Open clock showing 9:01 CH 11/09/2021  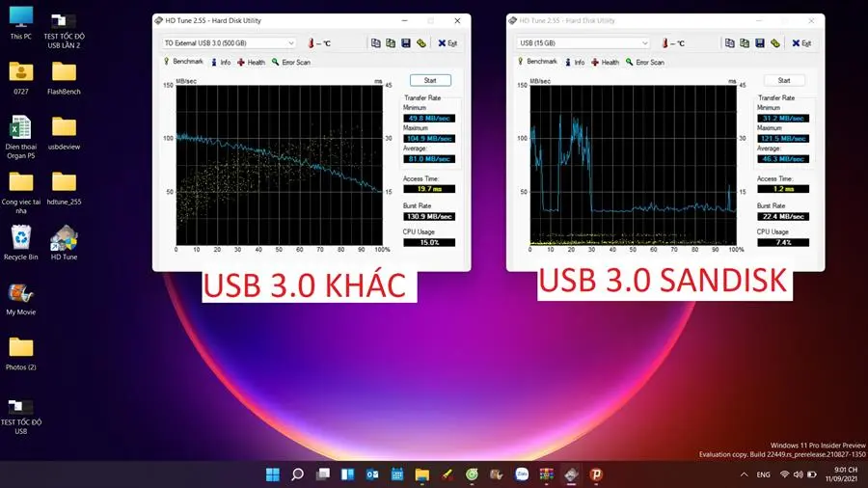(x=842, y=474)
